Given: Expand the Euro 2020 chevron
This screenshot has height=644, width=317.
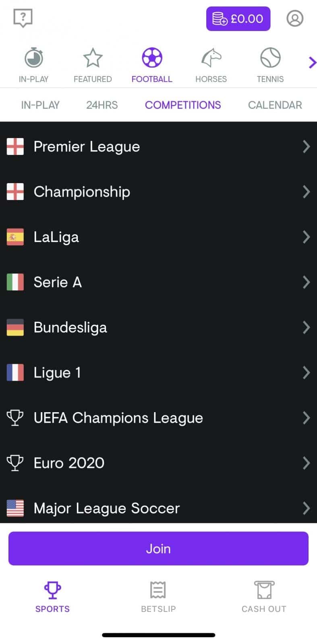Looking at the screenshot, I should [306, 463].
